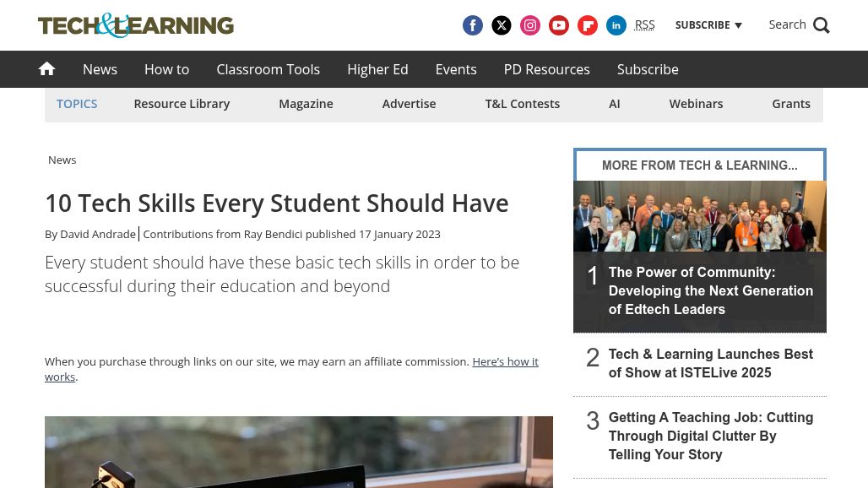Open the Advertise topic link
The height and width of the screenshot is (488, 868).
[x=409, y=104]
